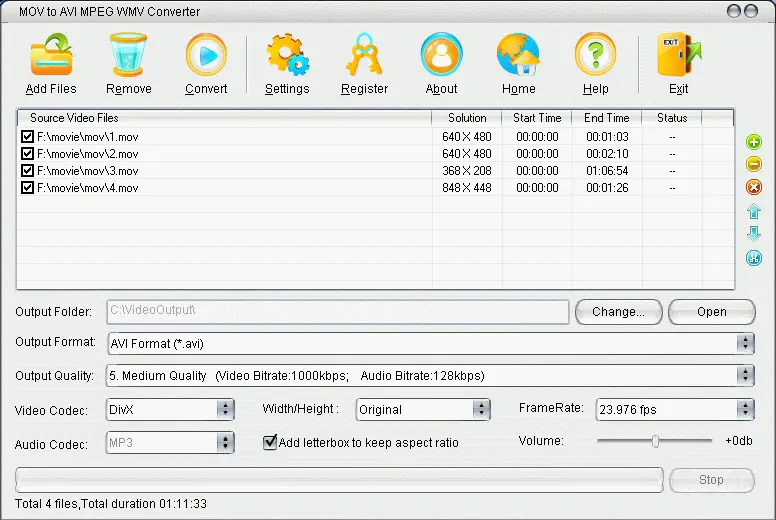This screenshot has width=776, height=520.
Task: Open the About toolbar icon
Action: (441, 56)
